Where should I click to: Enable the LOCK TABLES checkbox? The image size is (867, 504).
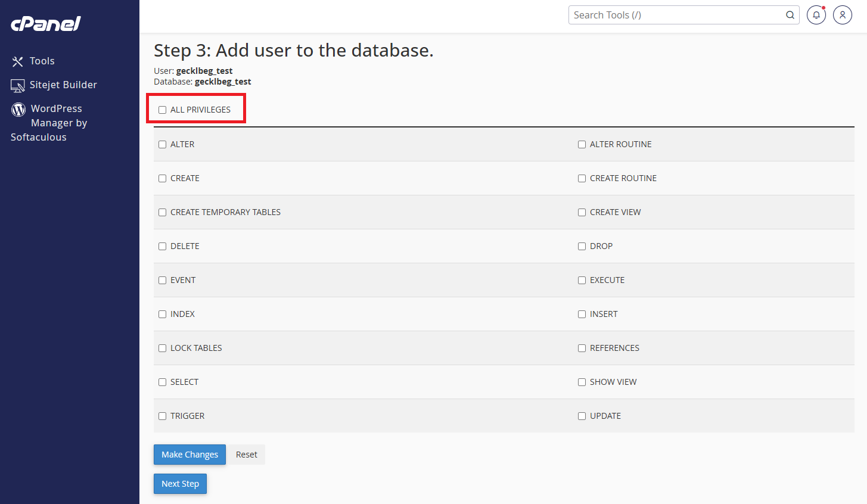[162, 348]
